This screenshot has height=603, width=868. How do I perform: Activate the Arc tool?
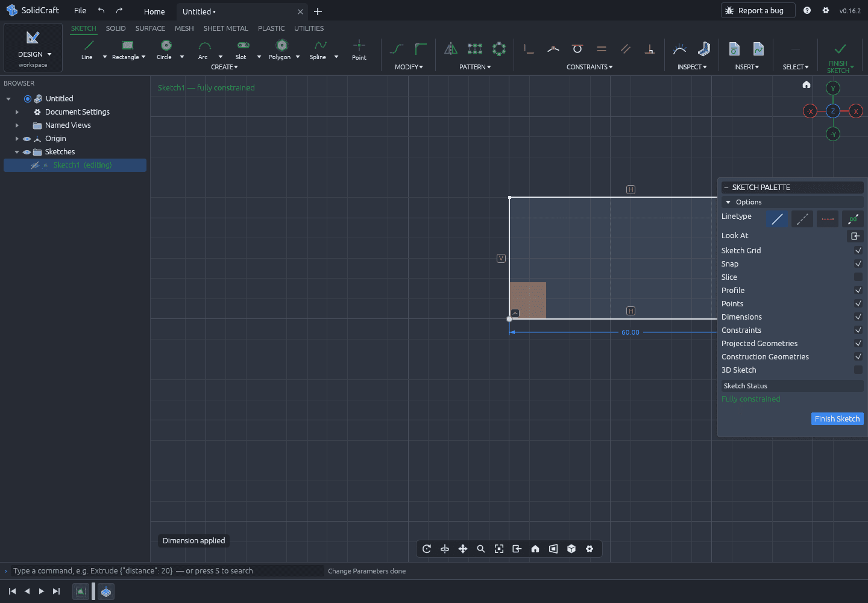coord(204,49)
